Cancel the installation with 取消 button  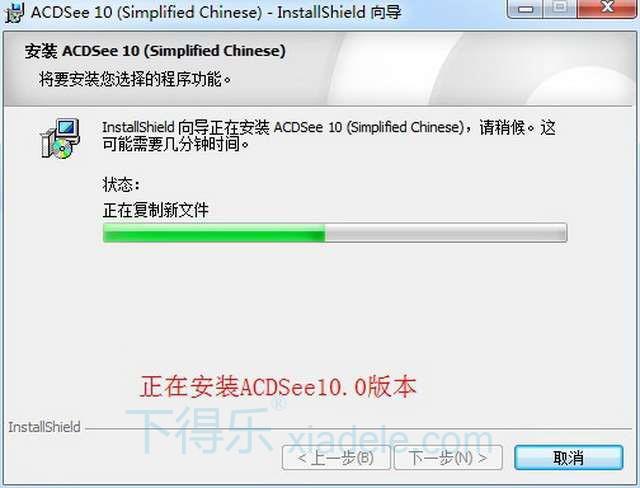[x=569, y=457]
